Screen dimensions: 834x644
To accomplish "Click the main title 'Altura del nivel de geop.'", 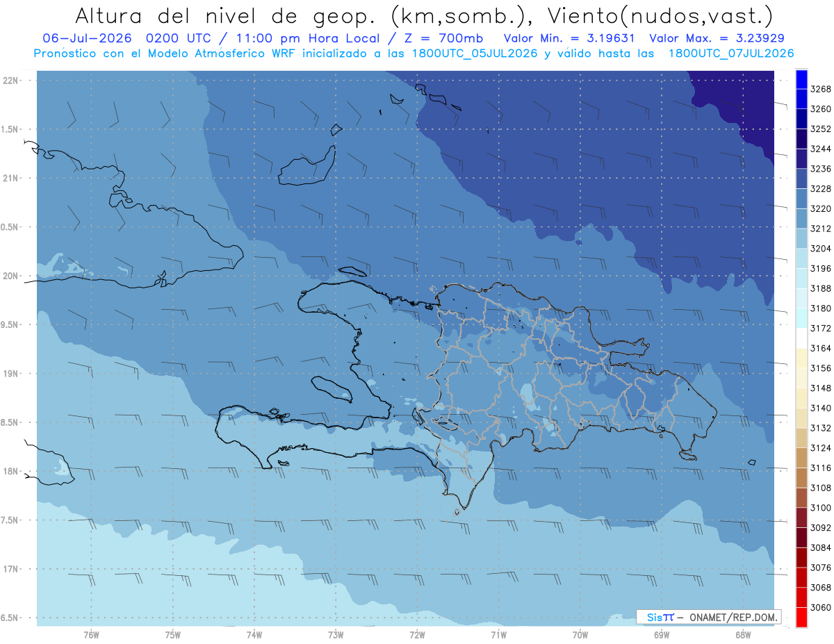I will click(x=227, y=15).
